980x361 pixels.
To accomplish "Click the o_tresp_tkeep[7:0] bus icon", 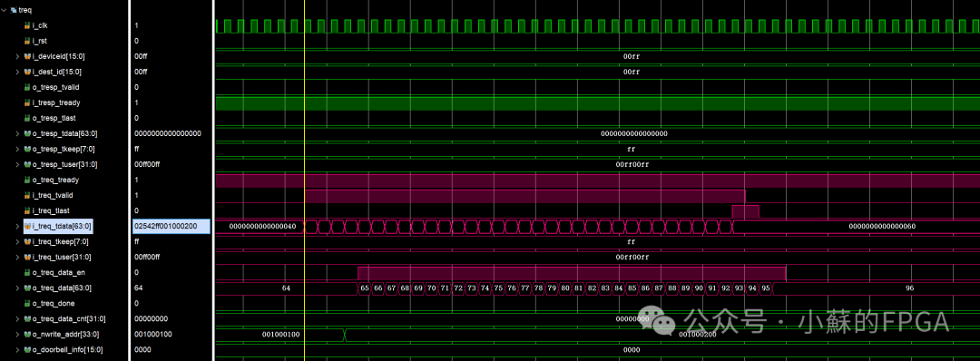I will pyautogui.click(x=27, y=150).
